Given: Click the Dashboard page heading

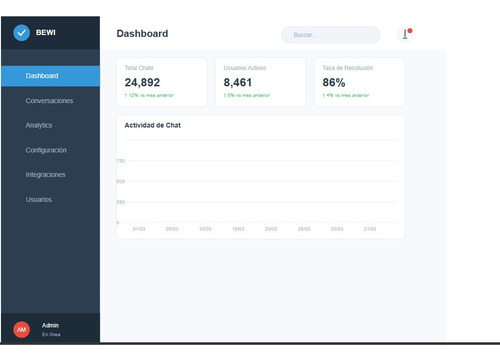Looking at the screenshot, I should pos(142,34).
